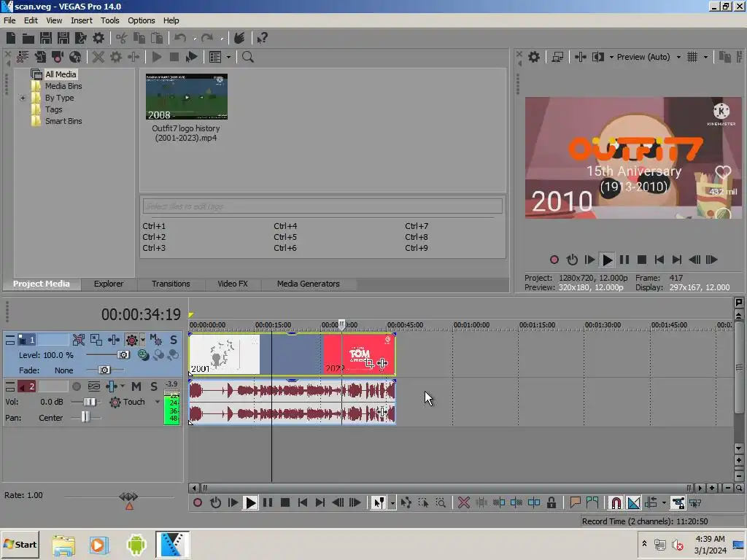Click the Insert Marker icon
This screenshot has height=560, width=747.
[575, 503]
